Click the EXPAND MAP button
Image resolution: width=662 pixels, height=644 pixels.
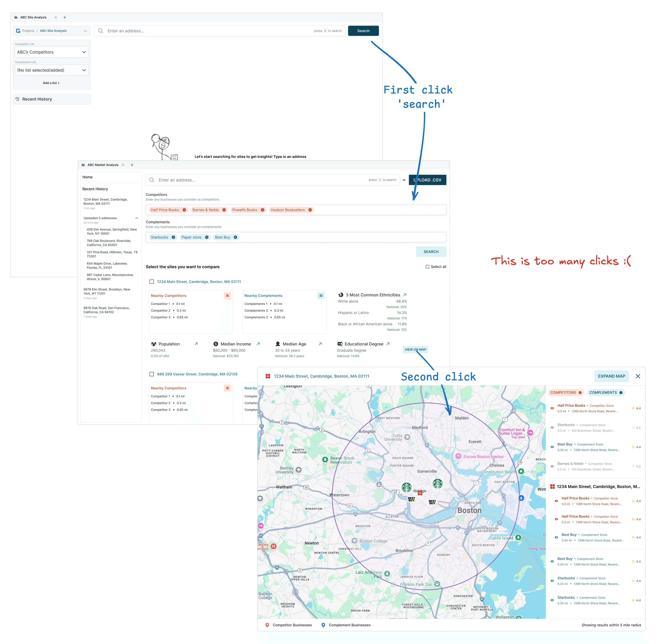pos(611,376)
